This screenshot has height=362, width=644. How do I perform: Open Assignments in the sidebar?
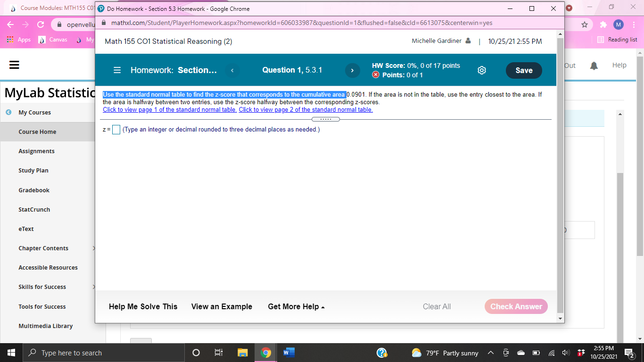point(36,151)
